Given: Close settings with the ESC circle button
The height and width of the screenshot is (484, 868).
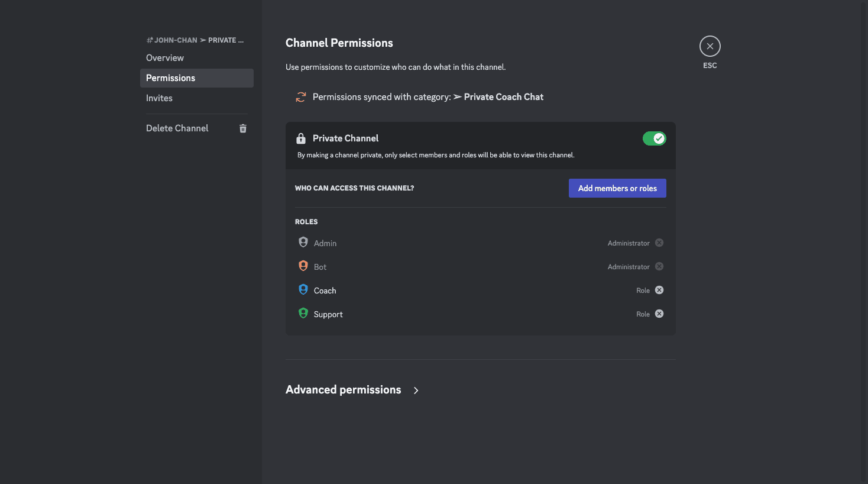Looking at the screenshot, I should click(x=710, y=46).
